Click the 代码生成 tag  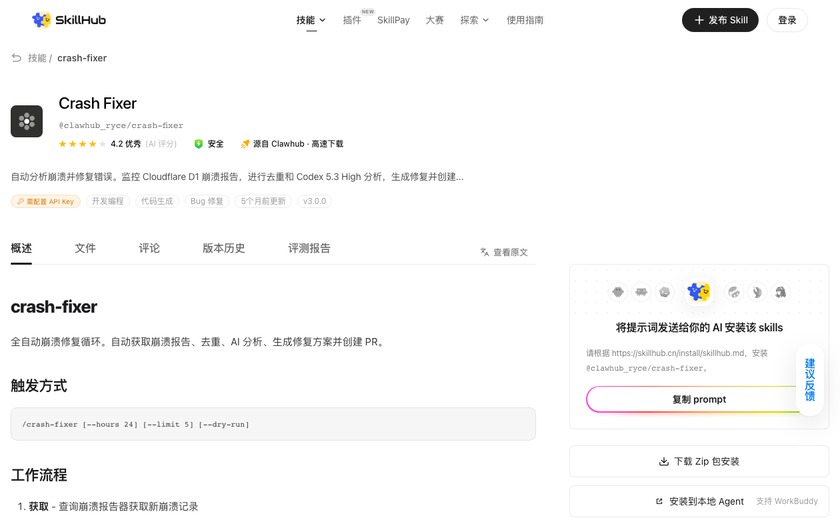pyautogui.click(x=157, y=201)
